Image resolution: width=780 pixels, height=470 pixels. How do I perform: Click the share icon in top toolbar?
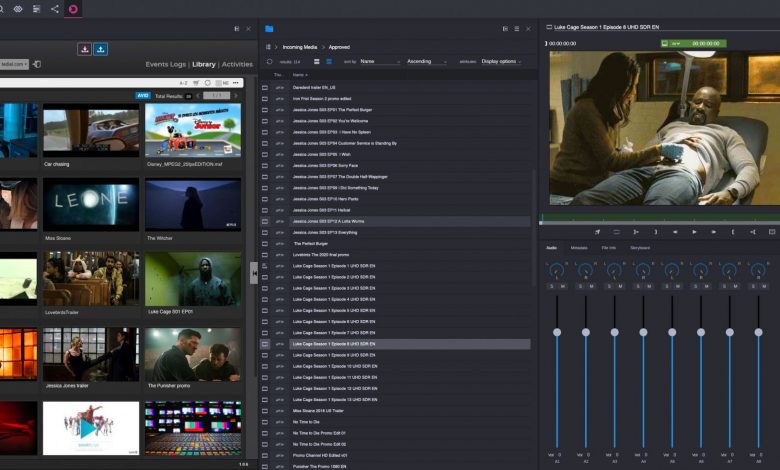coord(54,9)
